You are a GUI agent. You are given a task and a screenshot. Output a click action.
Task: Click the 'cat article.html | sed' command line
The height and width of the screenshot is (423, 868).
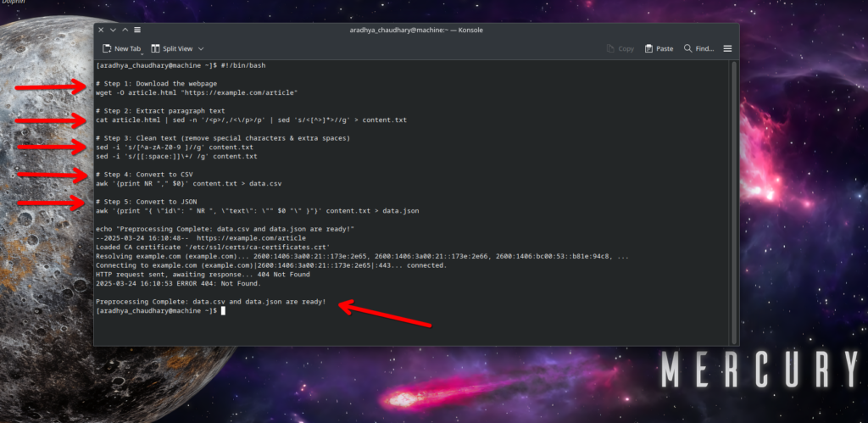[251, 120]
